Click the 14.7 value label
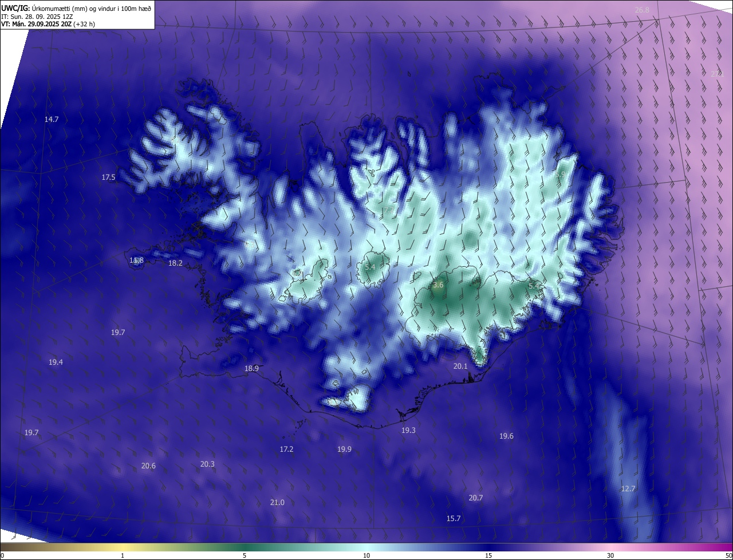 [x=52, y=120]
